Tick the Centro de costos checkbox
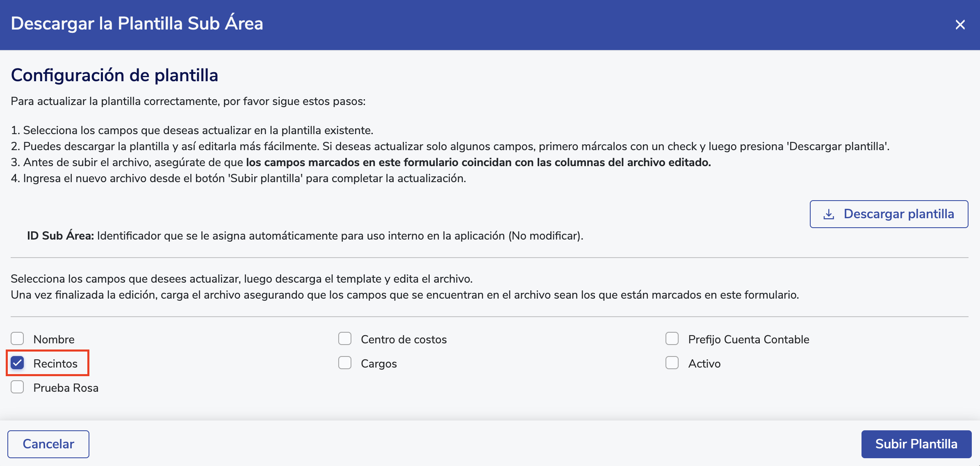 (x=345, y=339)
